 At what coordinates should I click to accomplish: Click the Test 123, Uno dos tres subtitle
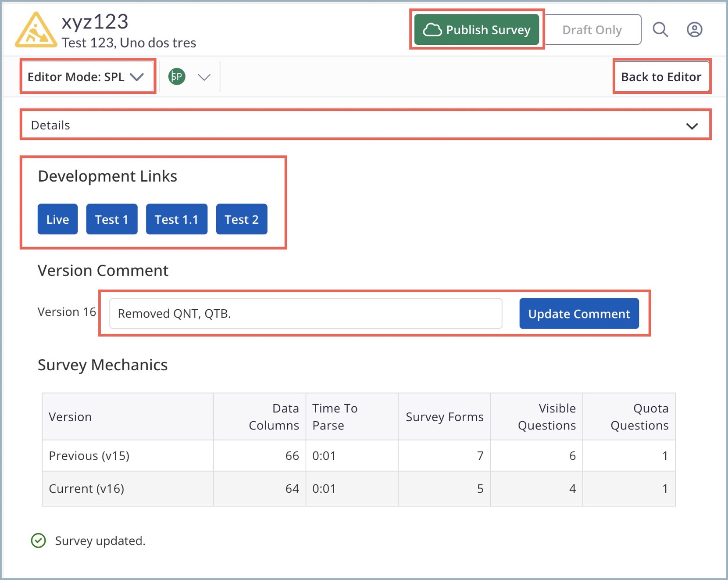click(x=128, y=43)
